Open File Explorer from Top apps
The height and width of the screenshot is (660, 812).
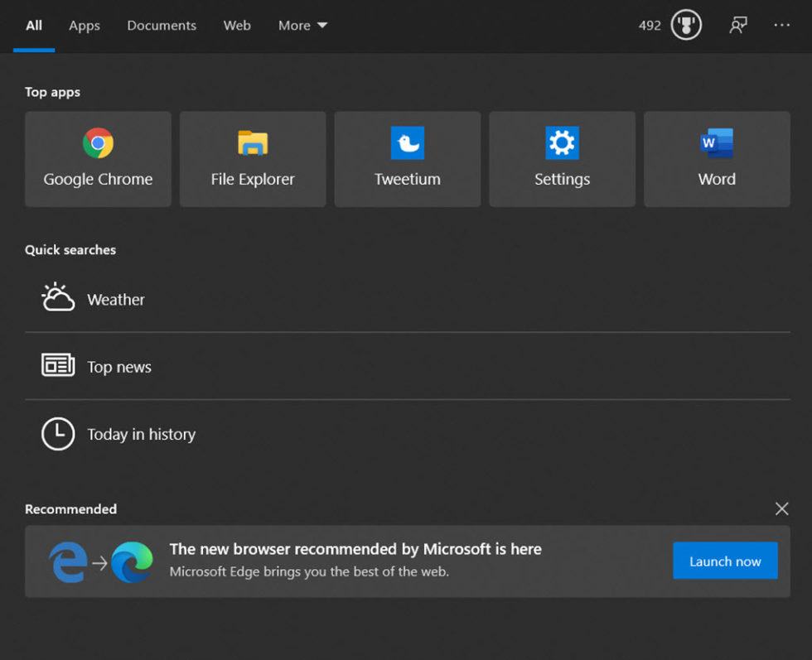point(252,159)
